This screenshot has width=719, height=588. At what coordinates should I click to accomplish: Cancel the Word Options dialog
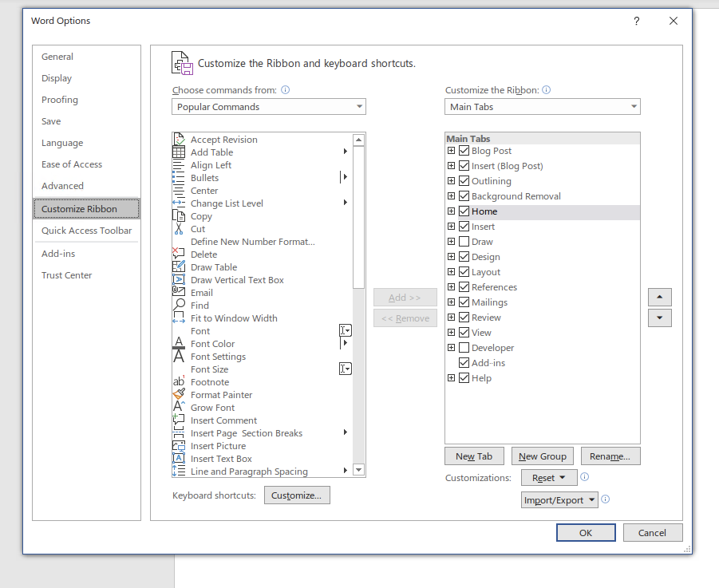[x=652, y=532]
